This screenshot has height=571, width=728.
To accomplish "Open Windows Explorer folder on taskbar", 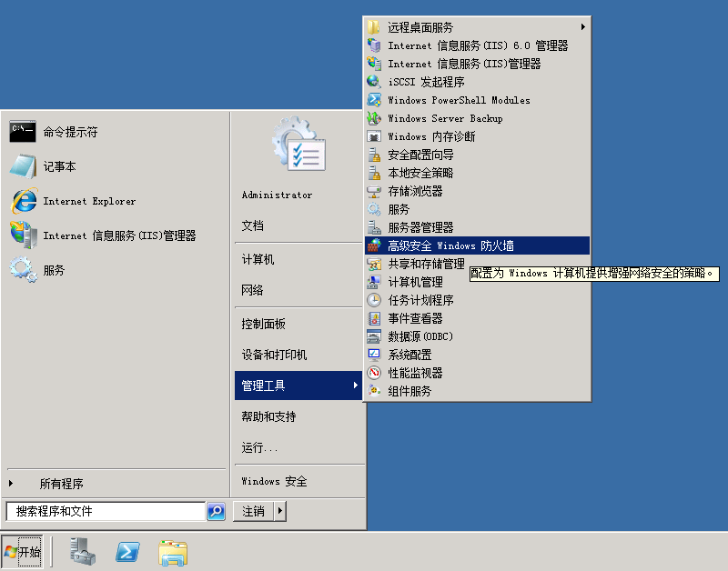I will tap(173, 553).
